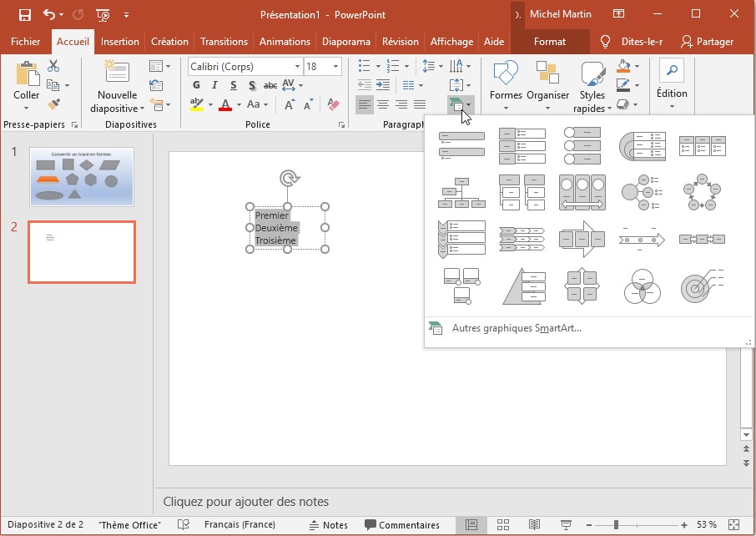This screenshot has height=536, width=756.
Task: Clear all formatting with the eraser icon
Action: click(334, 104)
